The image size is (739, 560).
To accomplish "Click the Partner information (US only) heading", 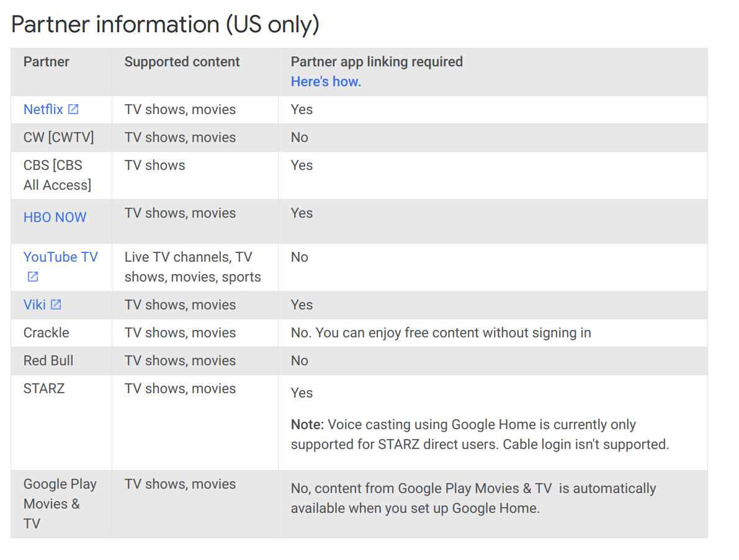I will pos(165,24).
